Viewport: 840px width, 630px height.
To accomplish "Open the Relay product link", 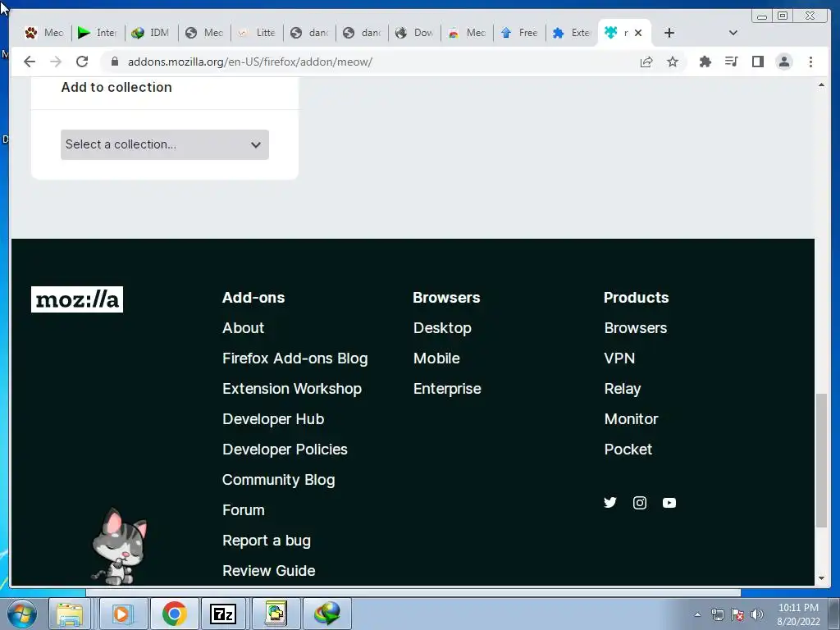I will [x=623, y=389].
